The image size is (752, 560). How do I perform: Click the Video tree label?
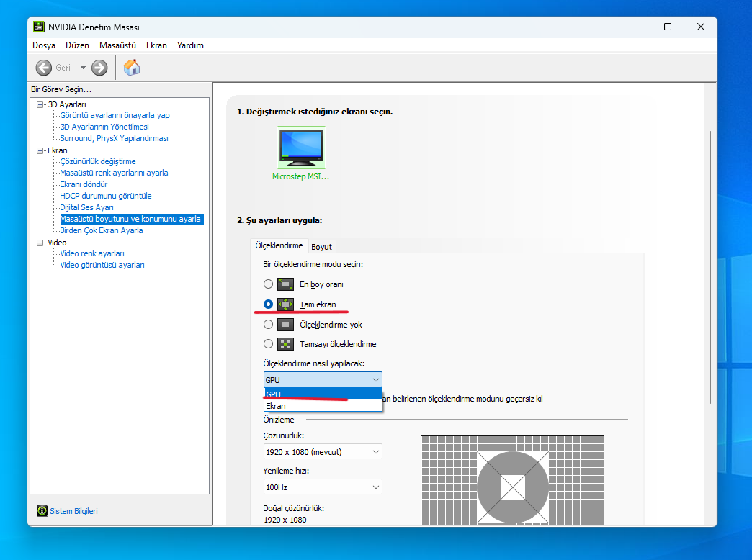point(57,243)
